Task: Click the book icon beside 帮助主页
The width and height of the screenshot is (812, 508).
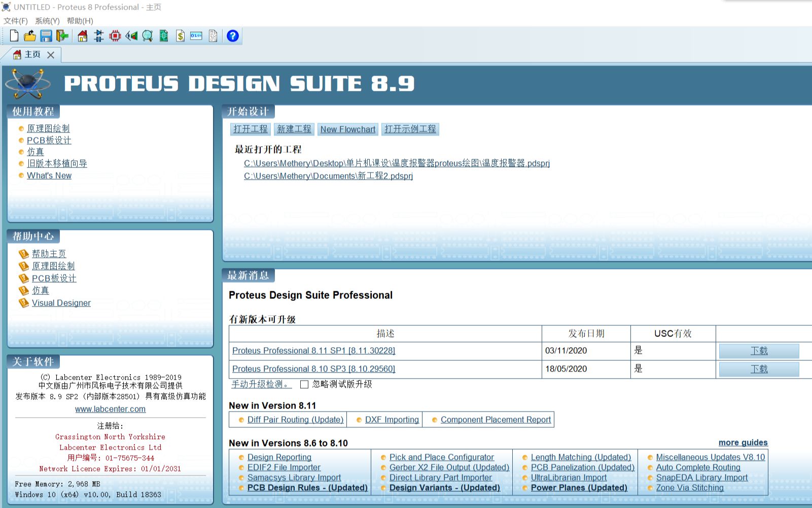Action: click(24, 254)
